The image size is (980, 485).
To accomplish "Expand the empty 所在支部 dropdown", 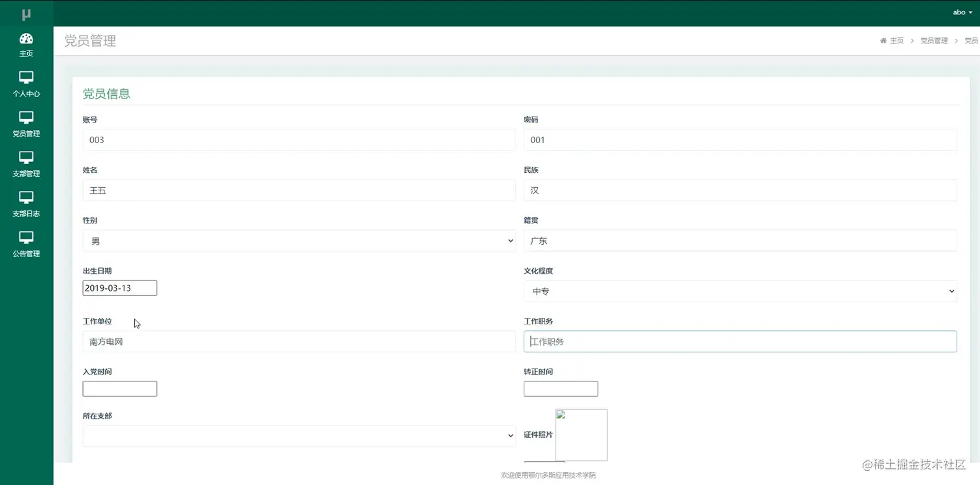I will (x=299, y=436).
